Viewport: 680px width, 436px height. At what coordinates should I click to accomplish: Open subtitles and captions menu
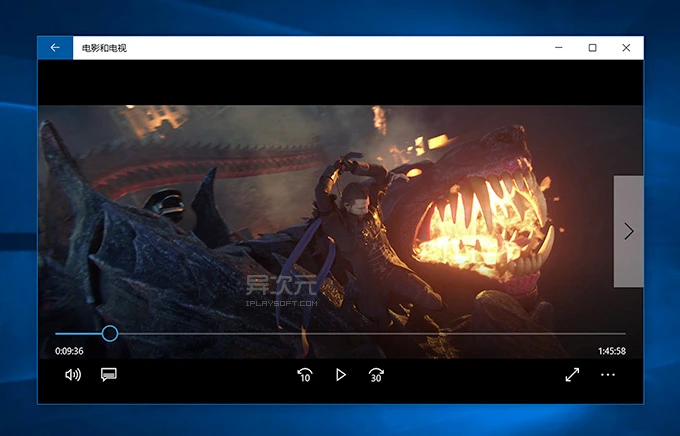[x=109, y=375]
